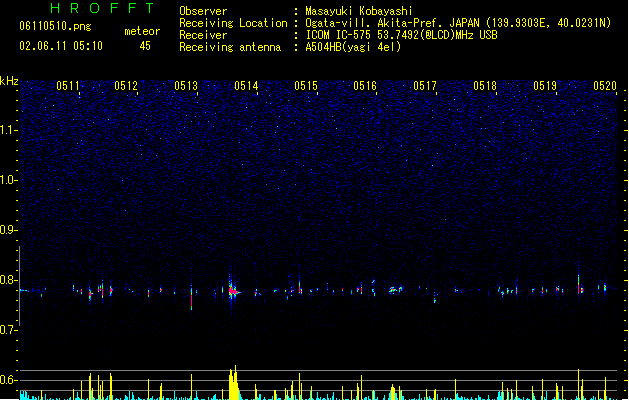Click observer name Masayuki Kobayashi
The height and width of the screenshot is (400, 629).
pos(359,11)
